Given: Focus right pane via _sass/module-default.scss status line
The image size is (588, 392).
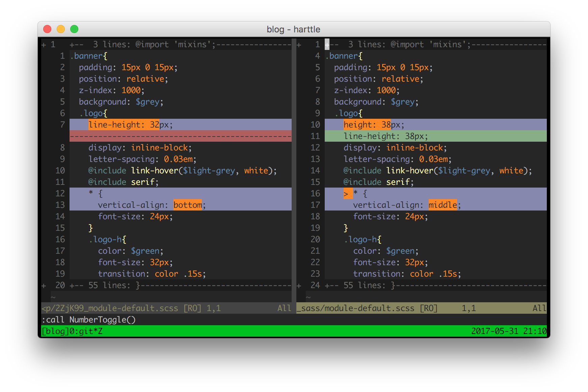Looking at the screenshot, I should tap(358, 308).
